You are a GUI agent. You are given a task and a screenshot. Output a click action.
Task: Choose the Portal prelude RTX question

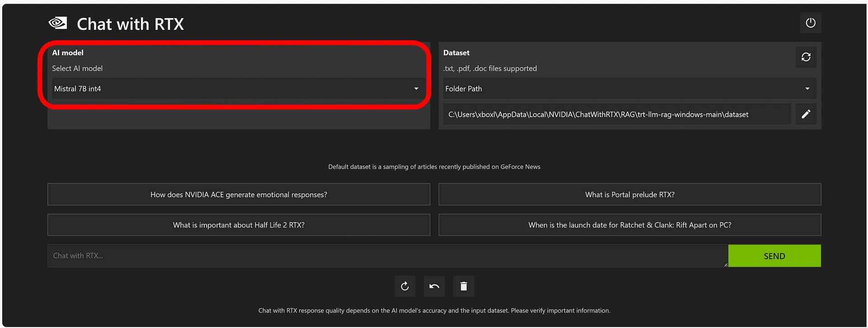click(x=630, y=195)
